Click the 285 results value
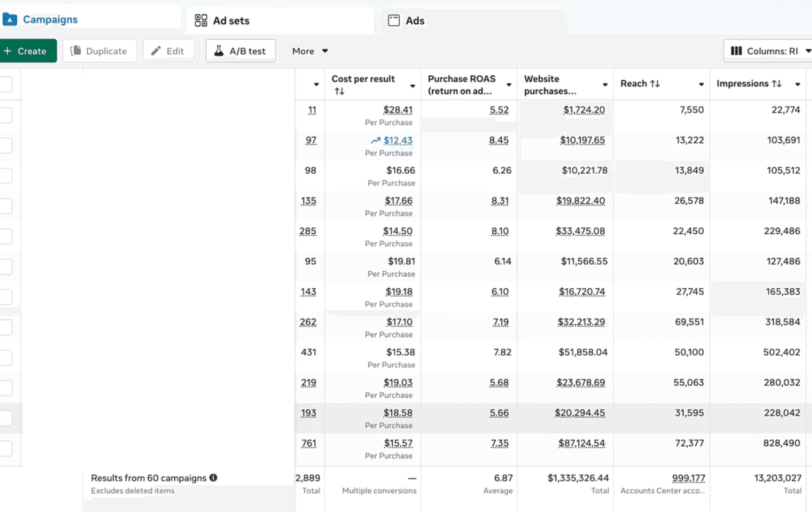The width and height of the screenshot is (812, 512). (x=308, y=231)
